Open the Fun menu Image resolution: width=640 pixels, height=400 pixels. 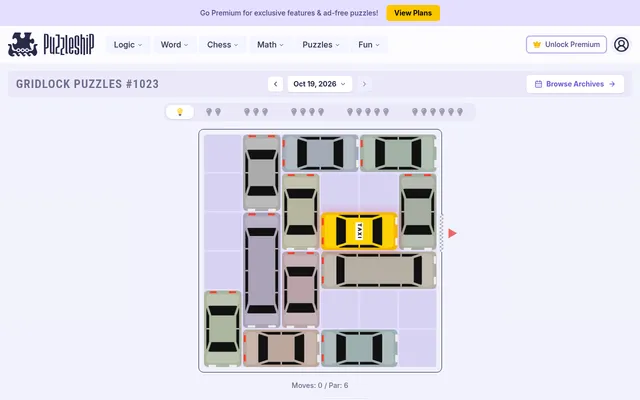369,44
